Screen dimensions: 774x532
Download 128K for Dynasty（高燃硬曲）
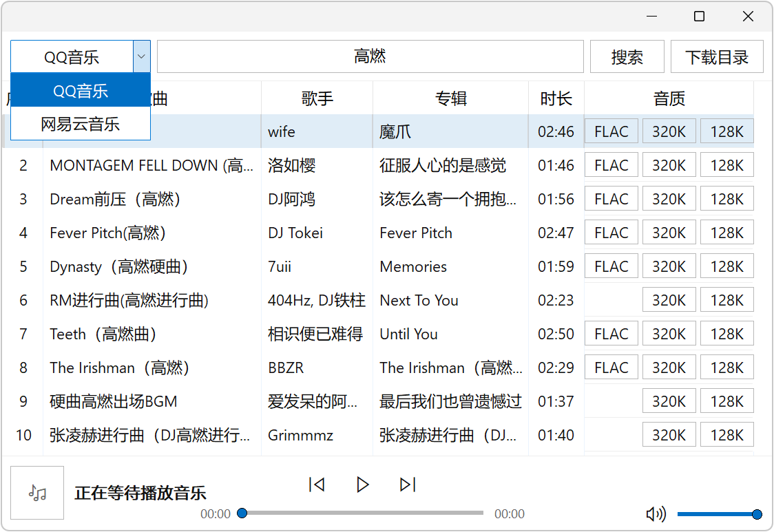(x=726, y=266)
